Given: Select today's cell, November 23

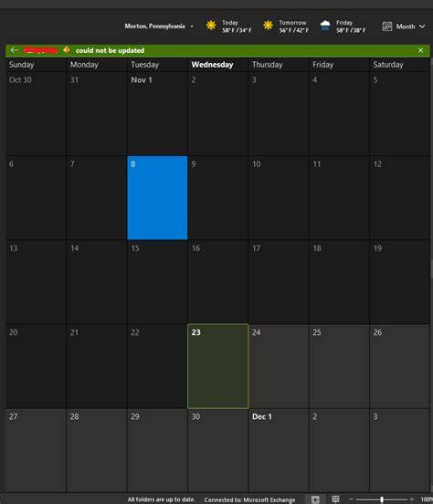Looking at the screenshot, I should tap(217, 366).
